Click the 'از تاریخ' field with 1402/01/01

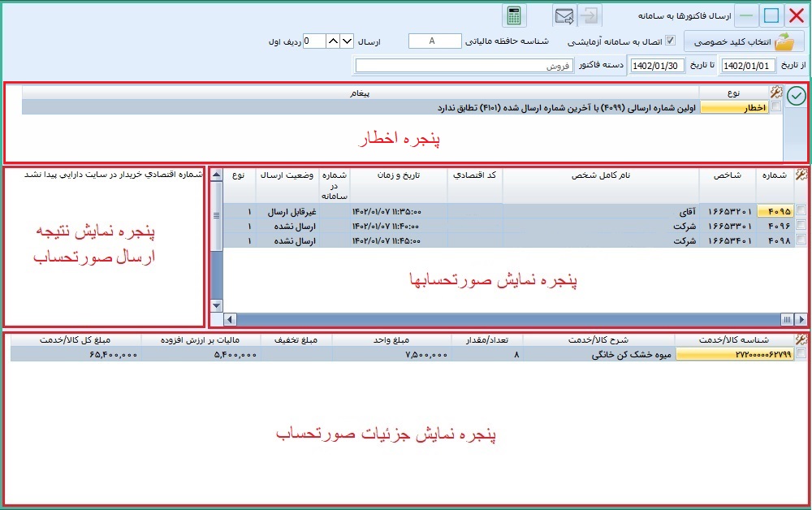[x=748, y=66]
